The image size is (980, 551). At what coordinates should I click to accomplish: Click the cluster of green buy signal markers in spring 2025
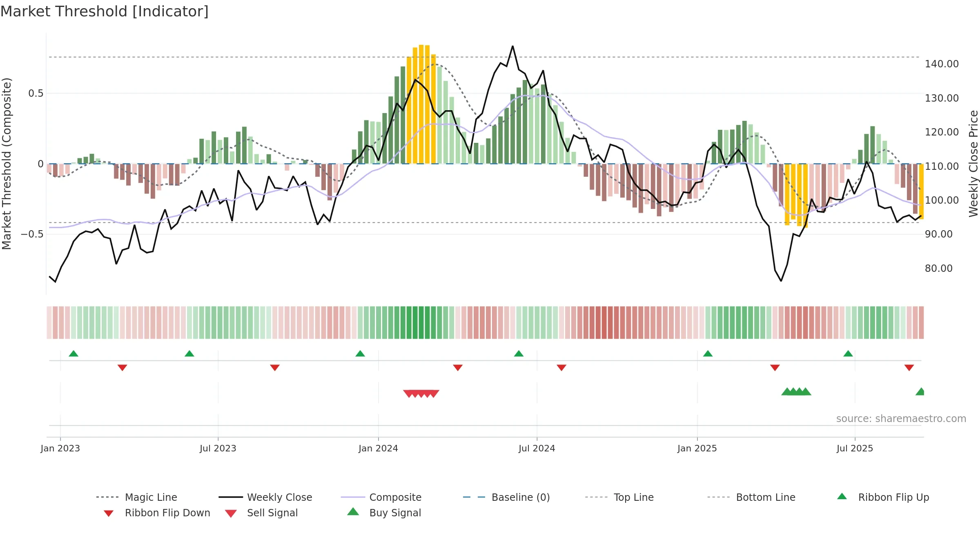(796, 391)
